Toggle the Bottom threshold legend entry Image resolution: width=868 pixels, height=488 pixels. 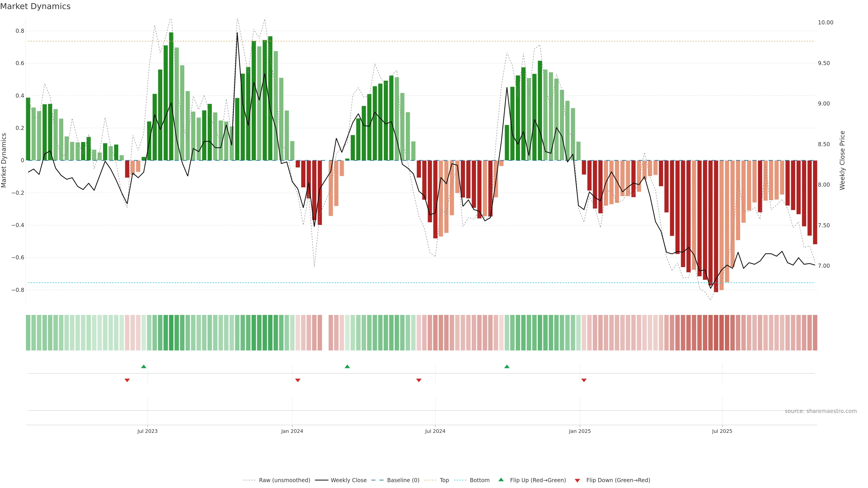pyautogui.click(x=479, y=480)
